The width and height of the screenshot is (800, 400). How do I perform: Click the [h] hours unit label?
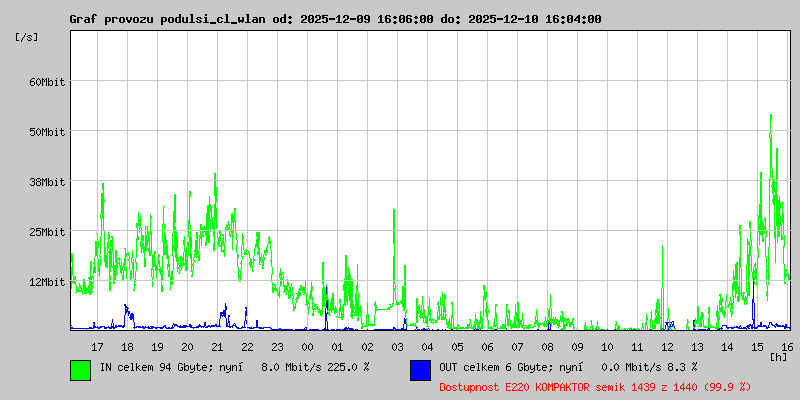pyautogui.click(x=778, y=356)
